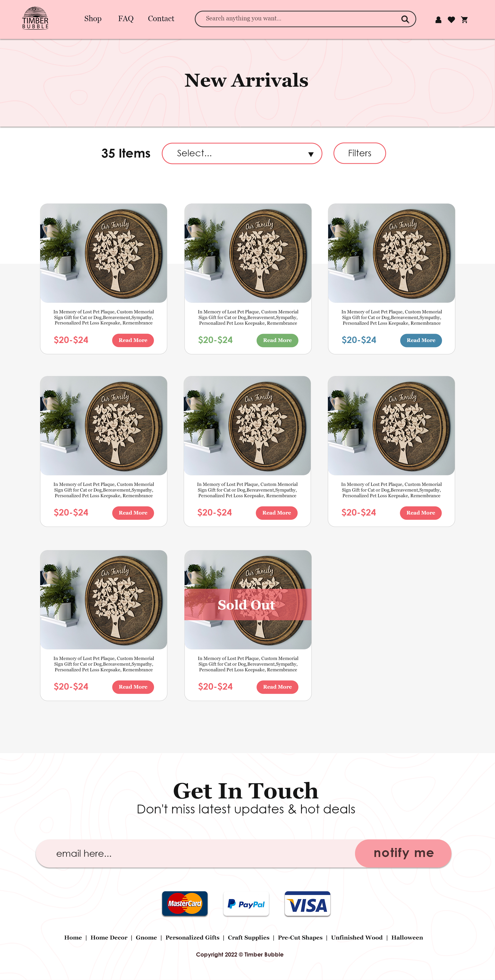Open the Contact page
The image size is (495, 980).
pos(161,19)
